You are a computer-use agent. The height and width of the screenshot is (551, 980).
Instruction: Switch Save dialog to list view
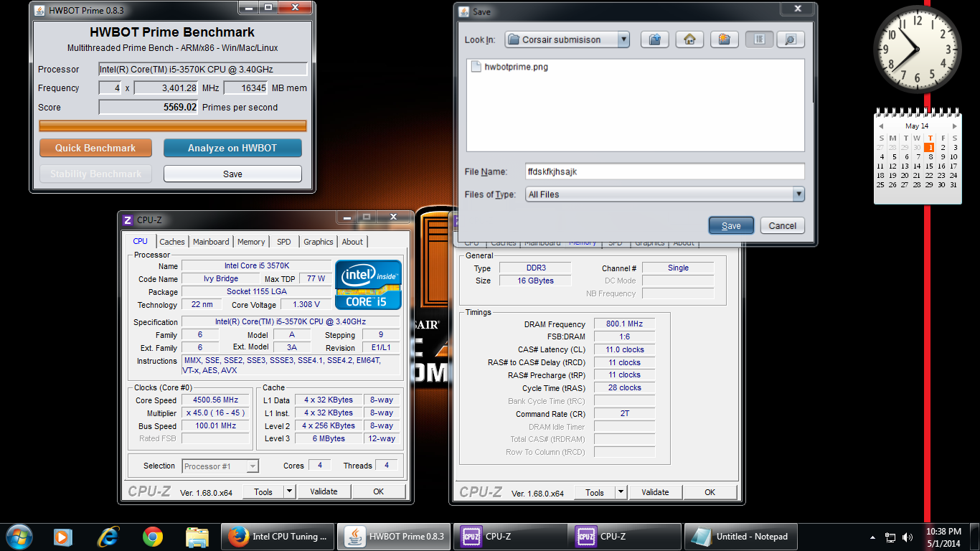(759, 39)
